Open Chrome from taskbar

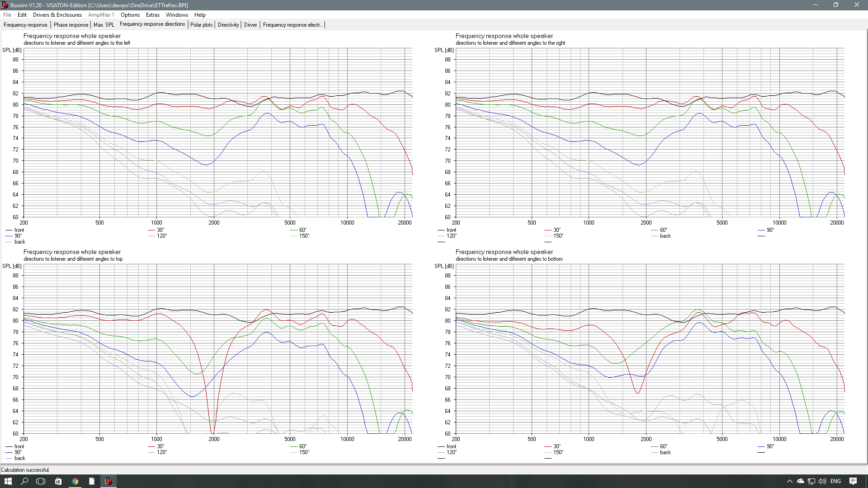pyautogui.click(x=75, y=481)
